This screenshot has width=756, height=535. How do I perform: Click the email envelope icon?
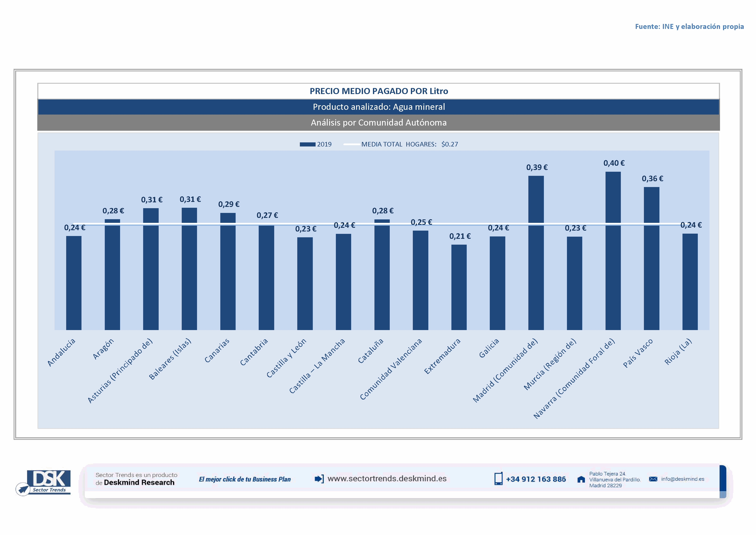tap(653, 479)
